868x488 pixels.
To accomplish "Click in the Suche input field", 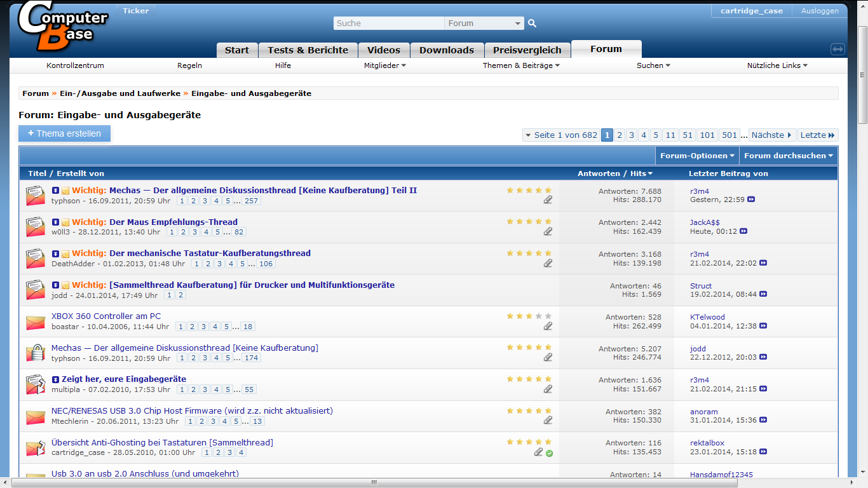I will coord(389,24).
